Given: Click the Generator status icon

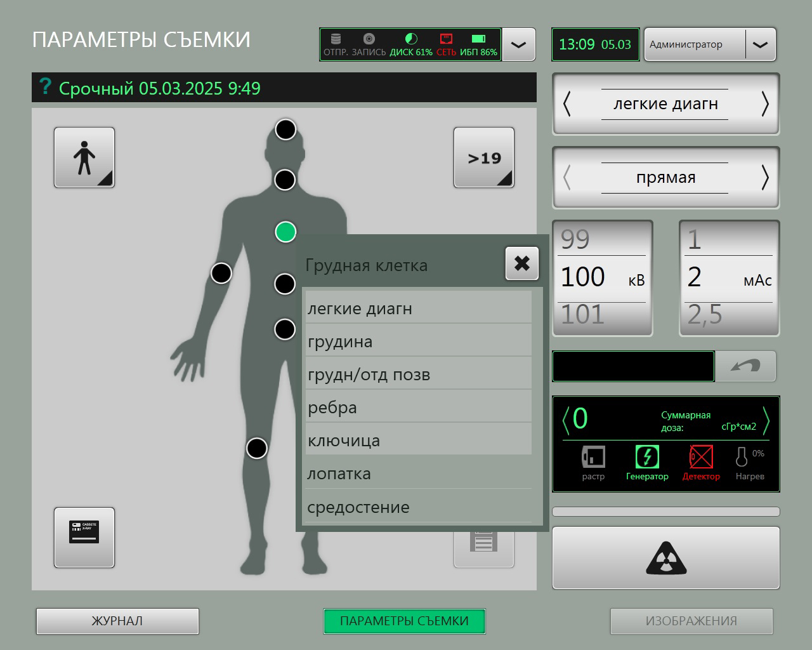Looking at the screenshot, I should pyautogui.click(x=647, y=457).
